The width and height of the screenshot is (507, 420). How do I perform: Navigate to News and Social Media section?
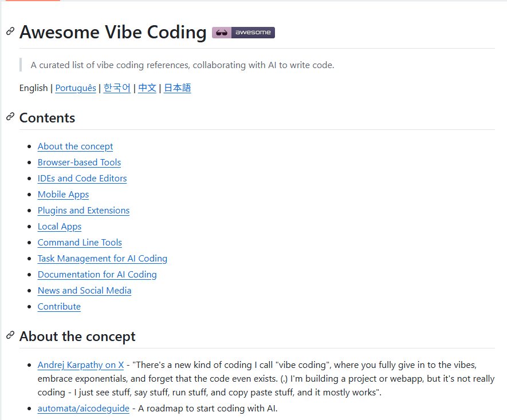point(84,291)
